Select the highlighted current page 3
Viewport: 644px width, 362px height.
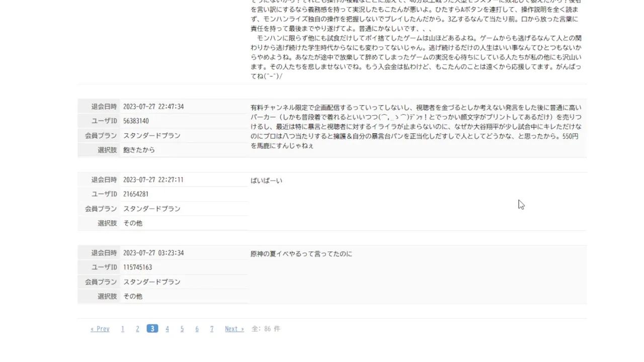(152, 329)
